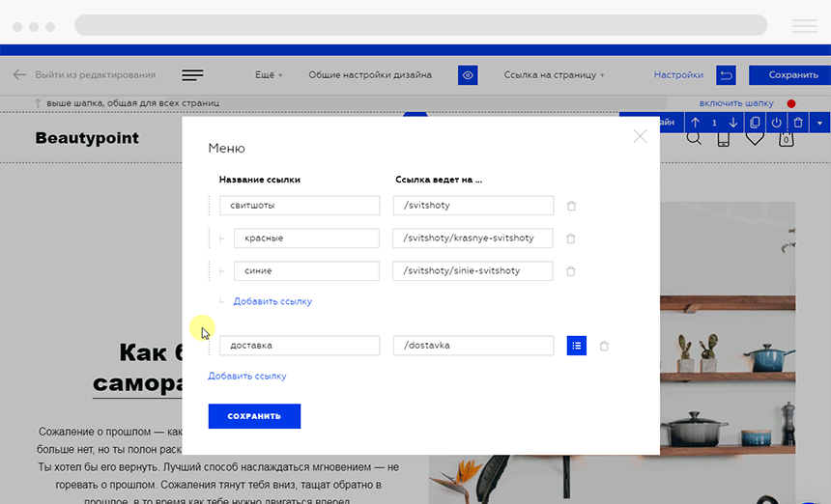Viewport: 831px width, 504px height.
Task: Expand Ссылка на страницу dropdown
Action: pyautogui.click(x=554, y=75)
